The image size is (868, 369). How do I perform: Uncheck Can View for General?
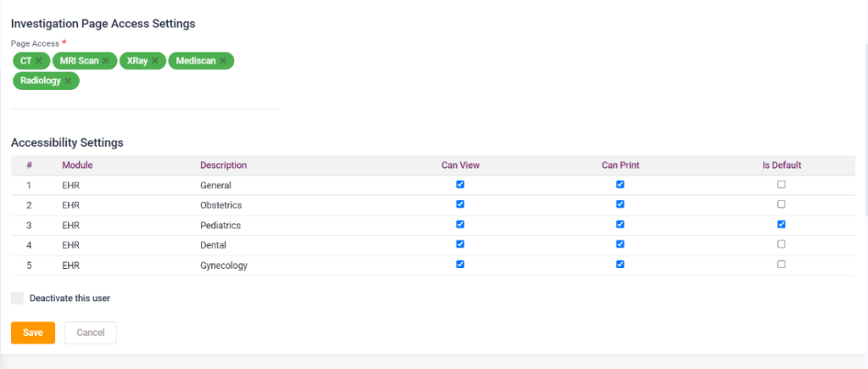(460, 184)
